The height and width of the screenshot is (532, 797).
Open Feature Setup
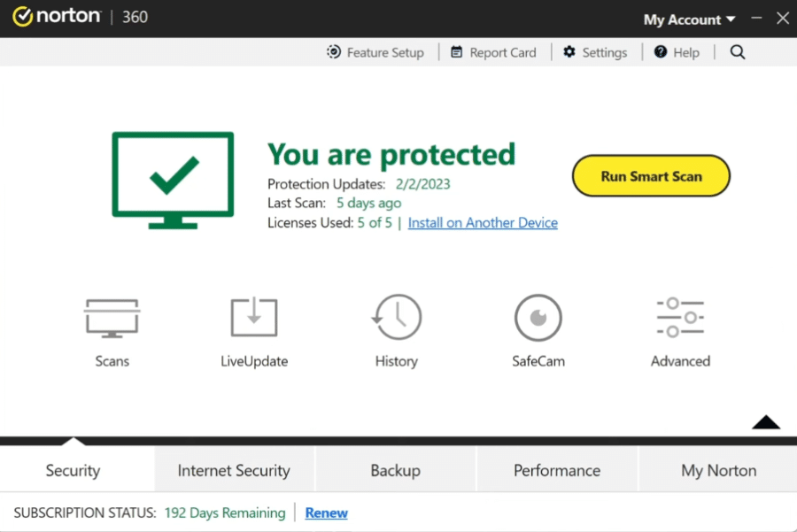pyautogui.click(x=375, y=52)
